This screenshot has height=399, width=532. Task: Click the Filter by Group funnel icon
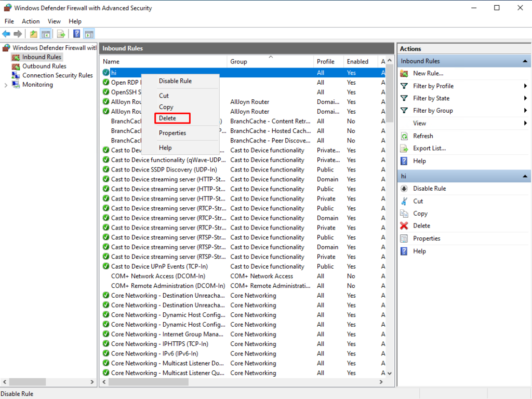[404, 111]
